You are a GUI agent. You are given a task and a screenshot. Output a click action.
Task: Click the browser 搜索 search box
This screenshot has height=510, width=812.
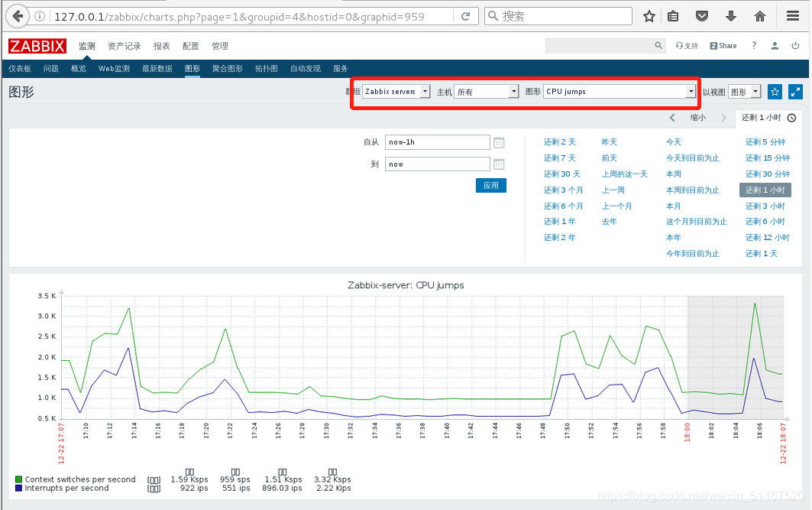(558, 16)
